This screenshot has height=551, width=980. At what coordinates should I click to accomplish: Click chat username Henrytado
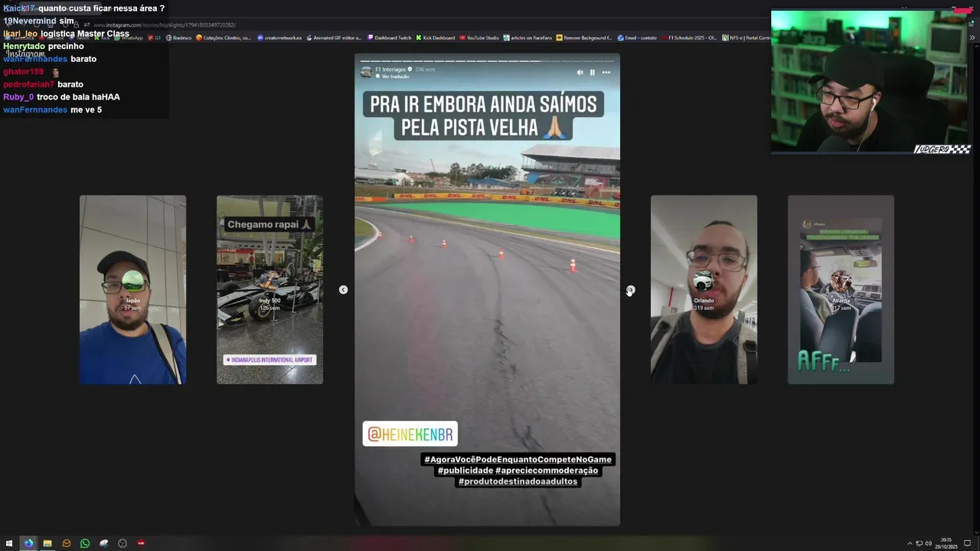point(24,46)
